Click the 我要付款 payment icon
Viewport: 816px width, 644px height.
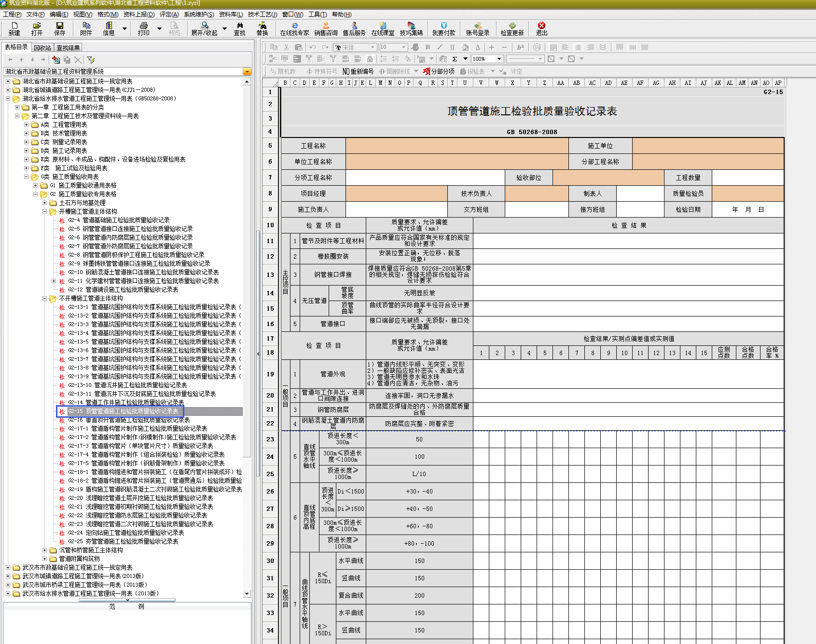443,28
